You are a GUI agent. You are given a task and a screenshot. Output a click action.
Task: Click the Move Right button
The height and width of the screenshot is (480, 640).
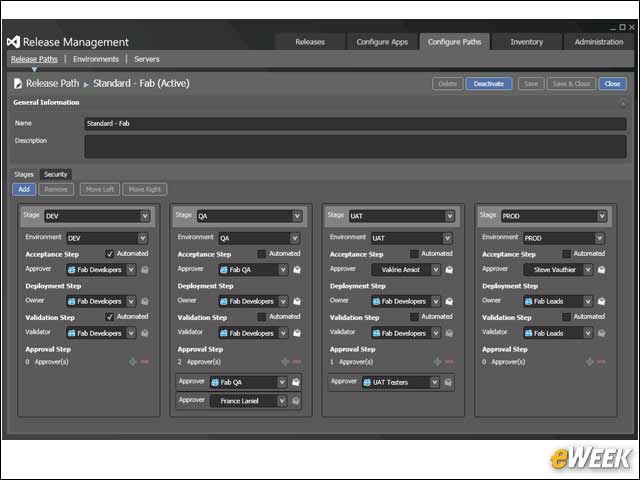click(x=144, y=189)
